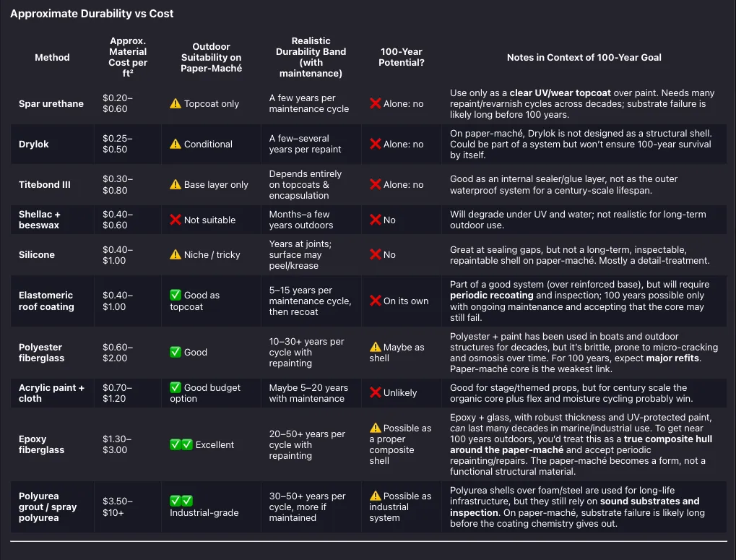Click double checkmarks above "Industrial-grade"

click(181, 501)
